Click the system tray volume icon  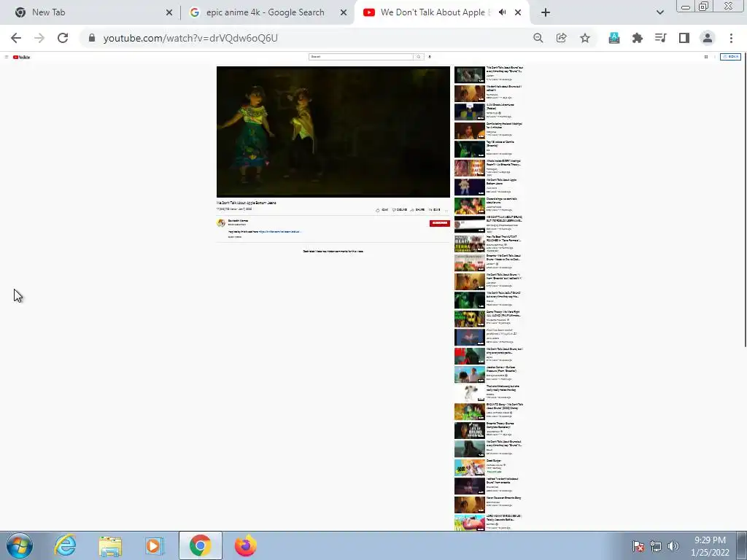click(673, 546)
